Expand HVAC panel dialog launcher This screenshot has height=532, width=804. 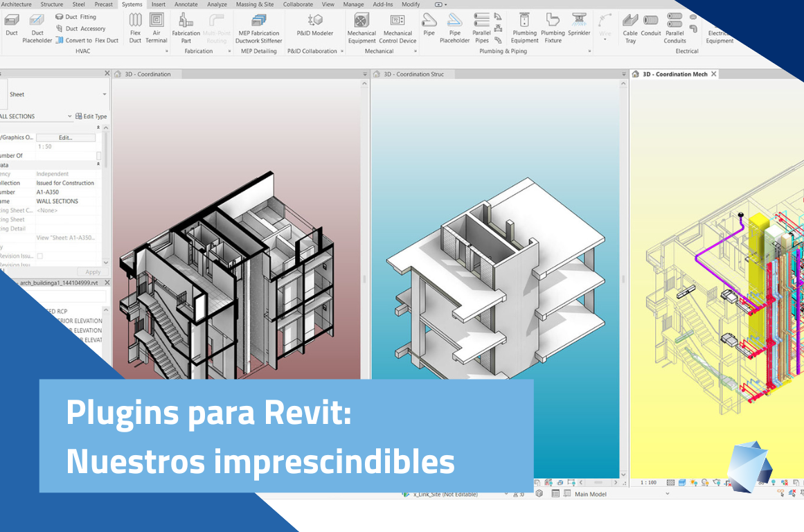pyautogui.click(x=167, y=51)
